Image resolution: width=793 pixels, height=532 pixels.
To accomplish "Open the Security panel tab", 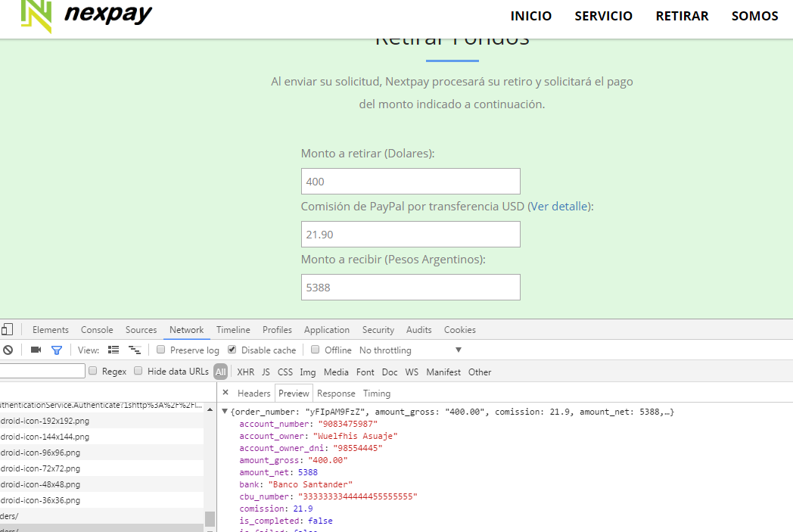I will click(x=378, y=330).
